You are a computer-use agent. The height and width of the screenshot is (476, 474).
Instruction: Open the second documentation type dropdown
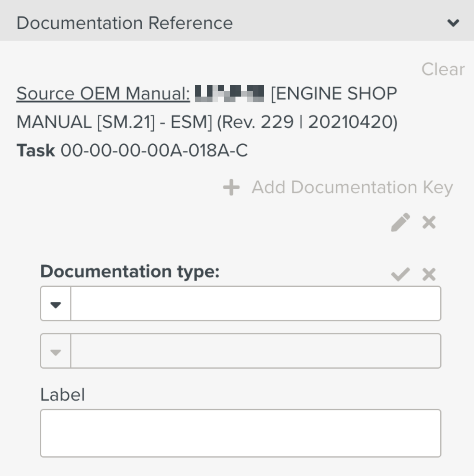[x=55, y=351]
